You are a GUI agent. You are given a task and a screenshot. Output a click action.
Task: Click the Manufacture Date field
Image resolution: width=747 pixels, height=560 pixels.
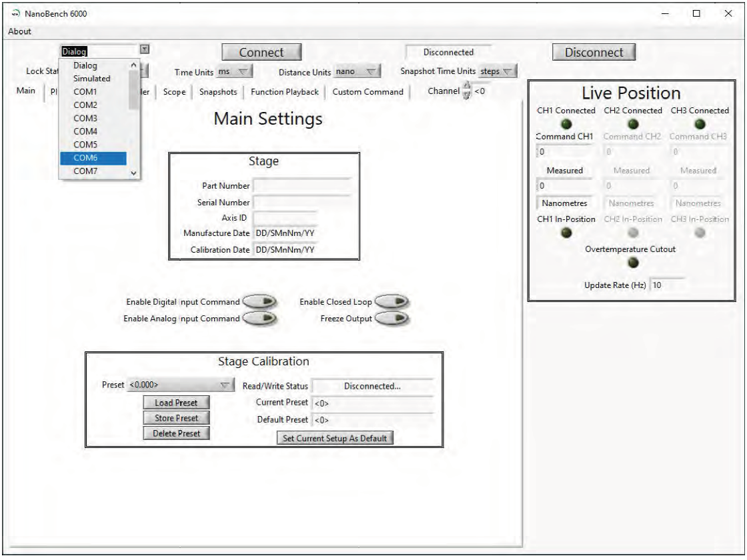click(285, 233)
